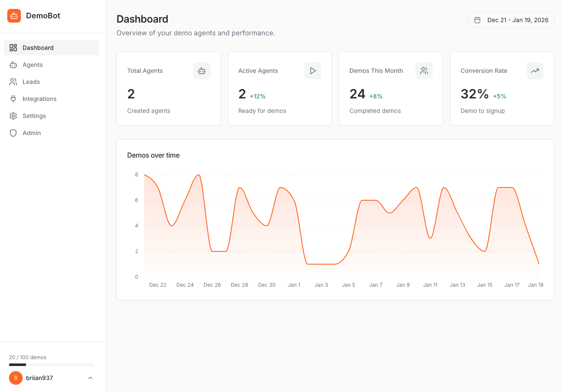The image size is (561, 392).
Task: Click the Agents bot icon in sidebar
Action: pyautogui.click(x=13, y=64)
